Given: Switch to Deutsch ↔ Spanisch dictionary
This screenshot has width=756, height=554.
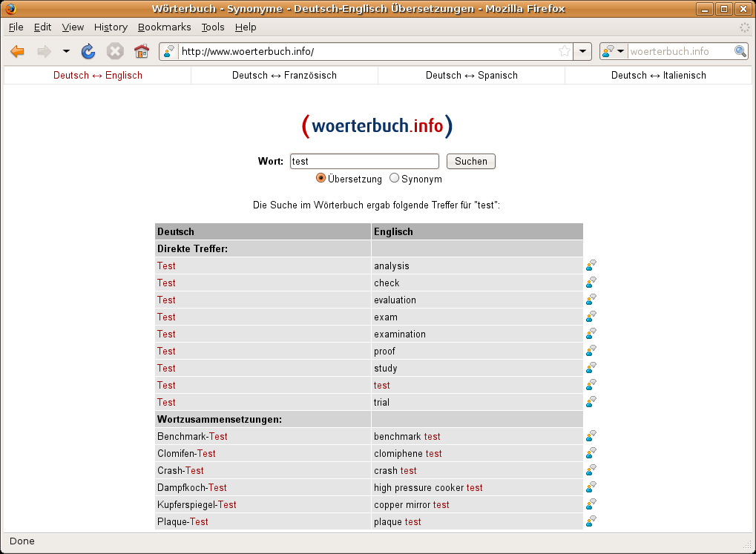Looking at the screenshot, I should tap(472, 75).
